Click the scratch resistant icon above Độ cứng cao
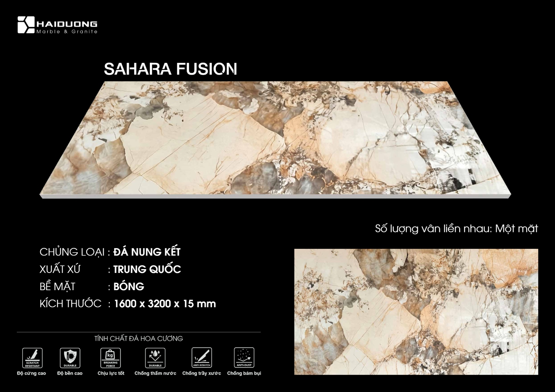Viewport: 555px width, 392px height. click(x=32, y=358)
